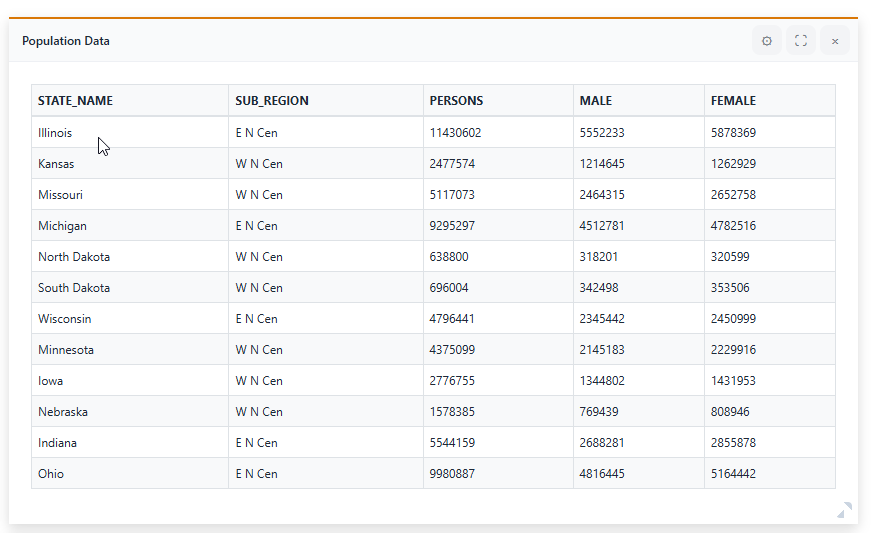
Task: Select the Kansas state cell
Action: click(x=56, y=164)
